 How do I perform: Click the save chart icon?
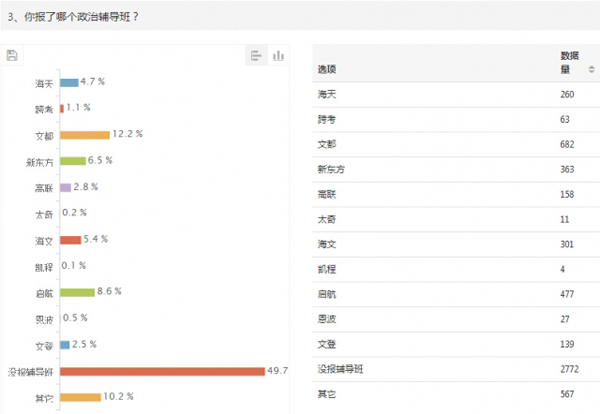point(12,56)
